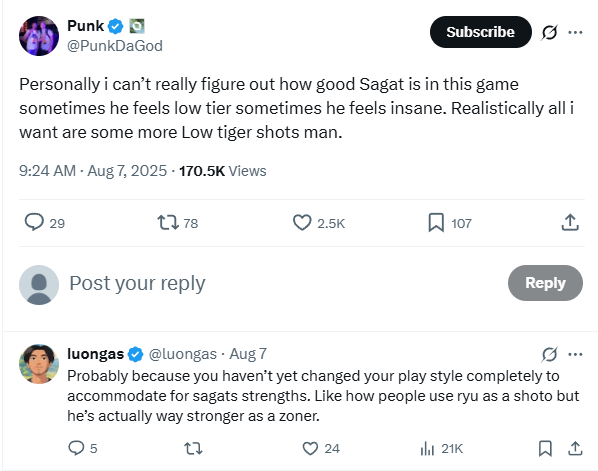Viewport: 598px width, 471px height.
Task: Reply to luongas comment icon
Action: pos(76,448)
